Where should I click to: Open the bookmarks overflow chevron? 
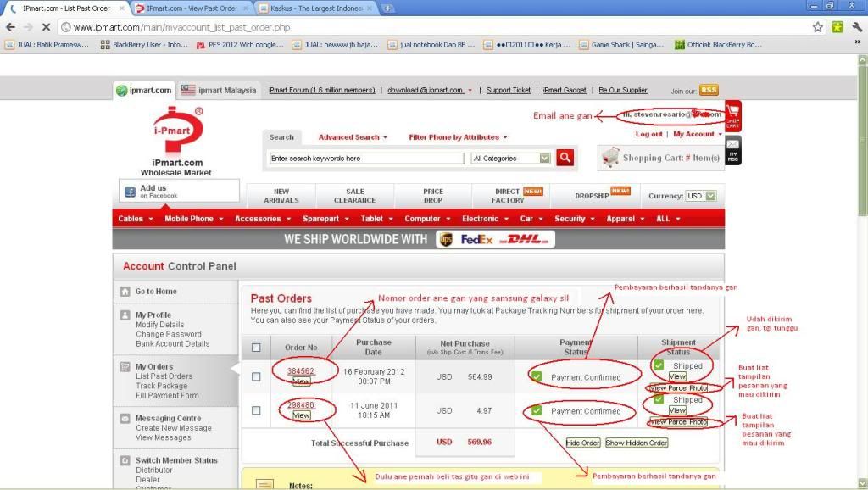pyautogui.click(x=858, y=43)
